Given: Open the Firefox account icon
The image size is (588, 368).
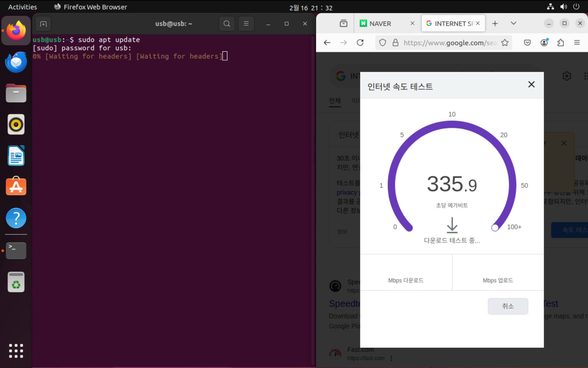Looking at the screenshot, I should tap(544, 43).
